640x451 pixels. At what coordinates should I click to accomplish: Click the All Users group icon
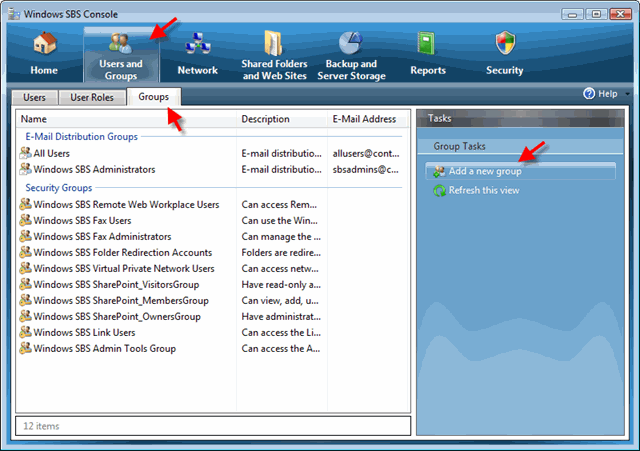(25, 153)
